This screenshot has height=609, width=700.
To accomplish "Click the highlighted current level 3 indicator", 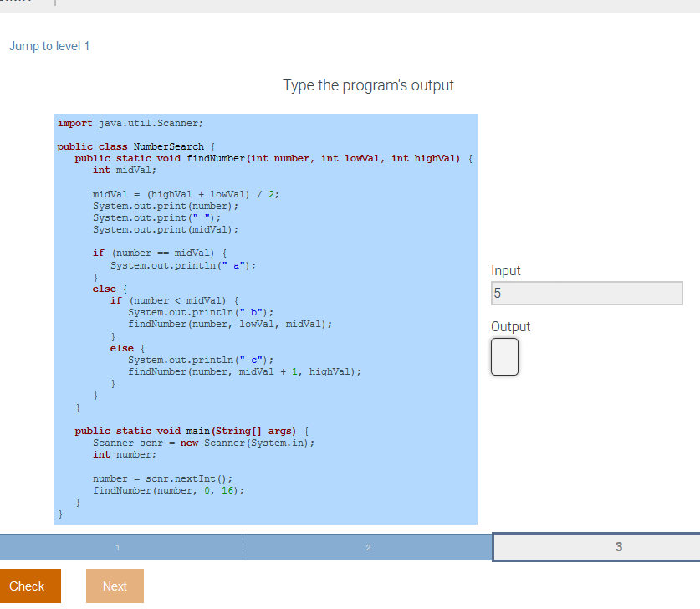I will click(618, 546).
